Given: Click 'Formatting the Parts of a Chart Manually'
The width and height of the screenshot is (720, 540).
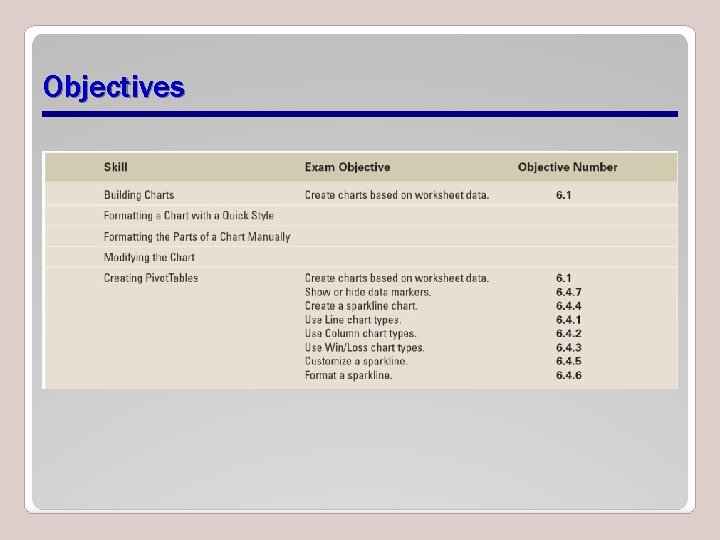Looking at the screenshot, I should (197, 237).
